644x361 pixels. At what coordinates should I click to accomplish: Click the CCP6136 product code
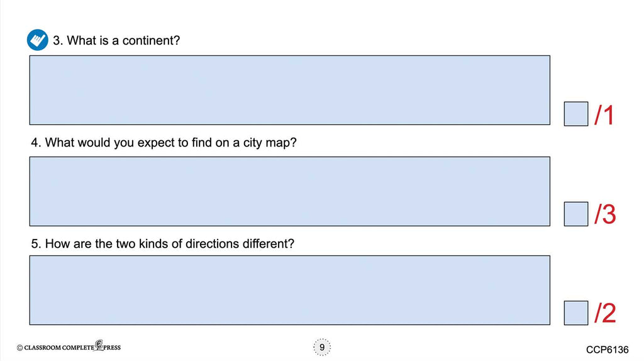point(607,349)
